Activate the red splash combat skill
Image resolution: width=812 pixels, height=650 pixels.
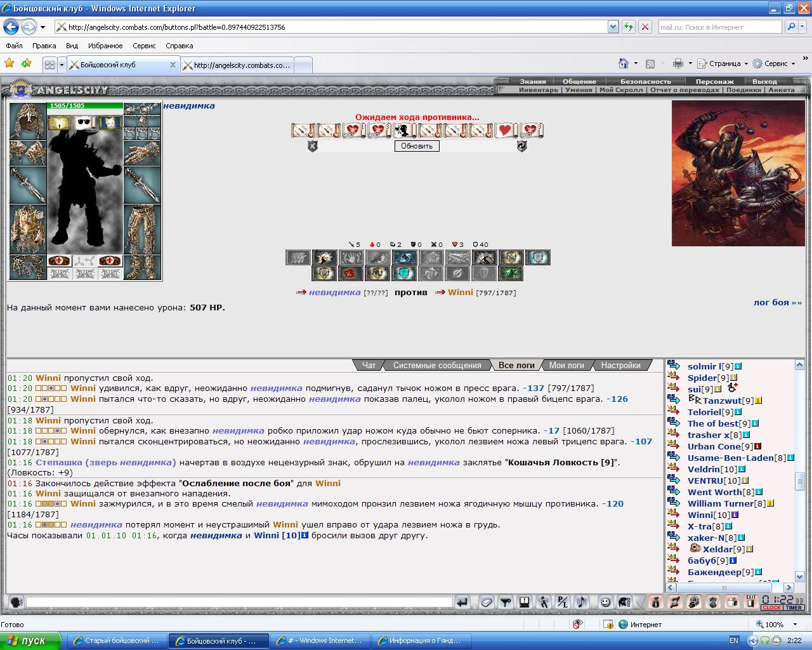click(351, 274)
